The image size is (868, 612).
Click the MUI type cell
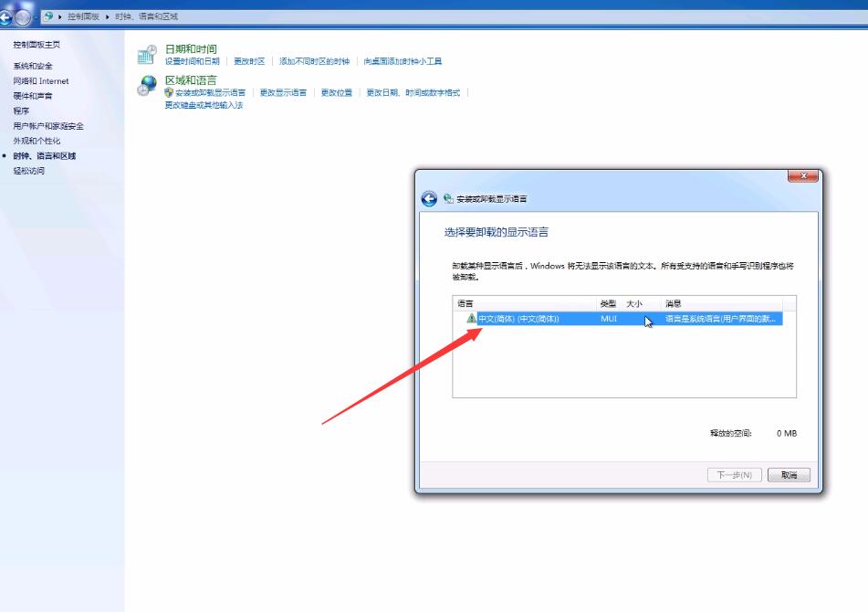click(x=609, y=319)
